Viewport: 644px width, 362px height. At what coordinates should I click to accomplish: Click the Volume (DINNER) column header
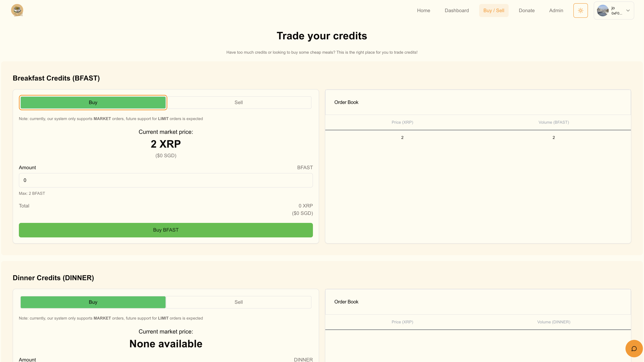553,322
